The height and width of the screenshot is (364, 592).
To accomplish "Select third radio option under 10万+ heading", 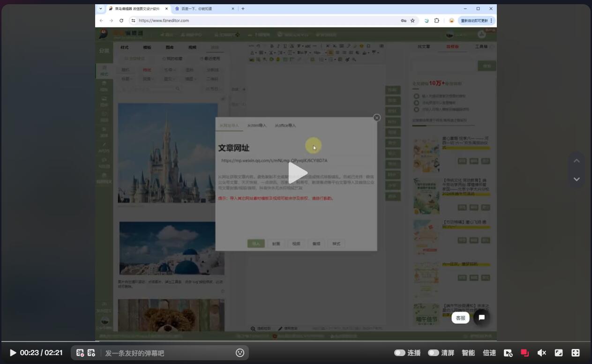I will click(416, 109).
